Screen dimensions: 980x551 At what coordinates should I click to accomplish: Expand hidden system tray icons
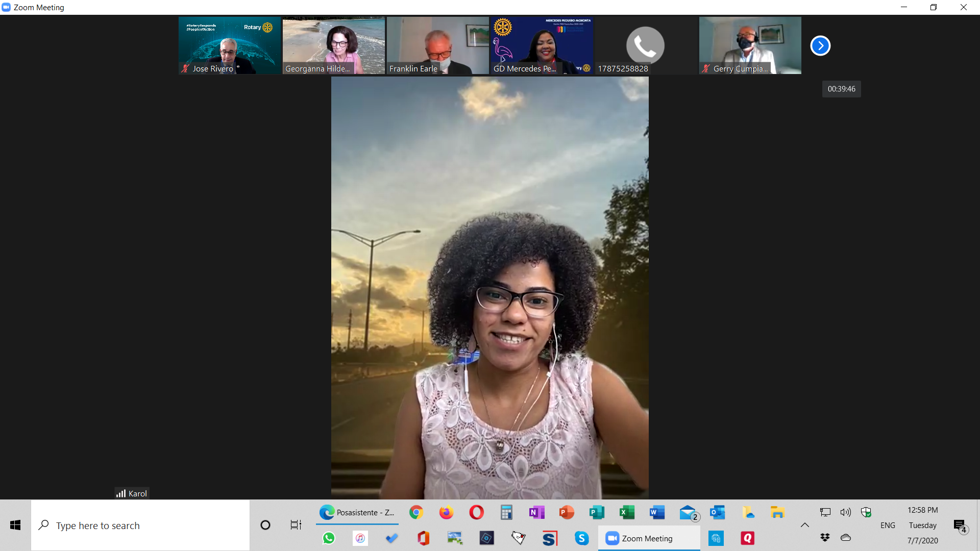pyautogui.click(x=805, y=525)
